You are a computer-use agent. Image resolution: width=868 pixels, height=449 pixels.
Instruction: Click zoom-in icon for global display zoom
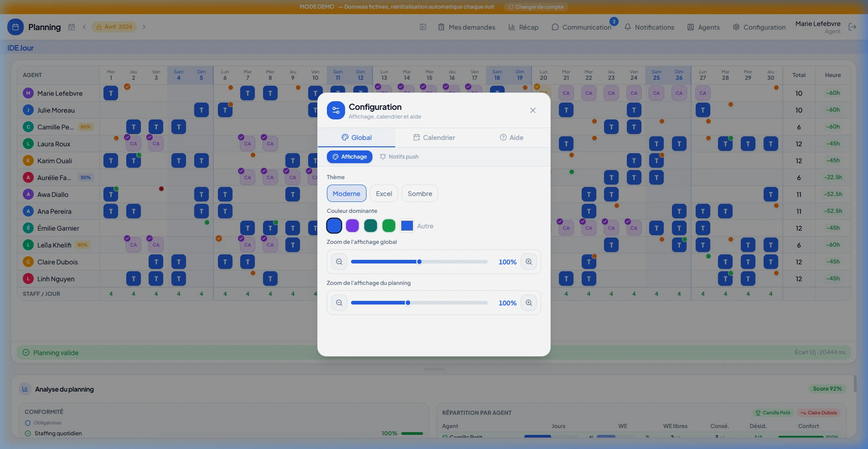529,262
